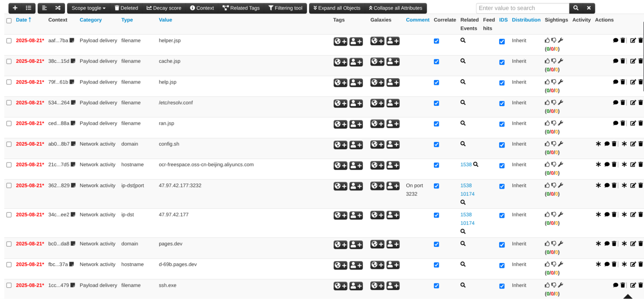The image size is (644, 299).
Task: Click the comment proposal icon for help.jsp row
Action: 616,82
